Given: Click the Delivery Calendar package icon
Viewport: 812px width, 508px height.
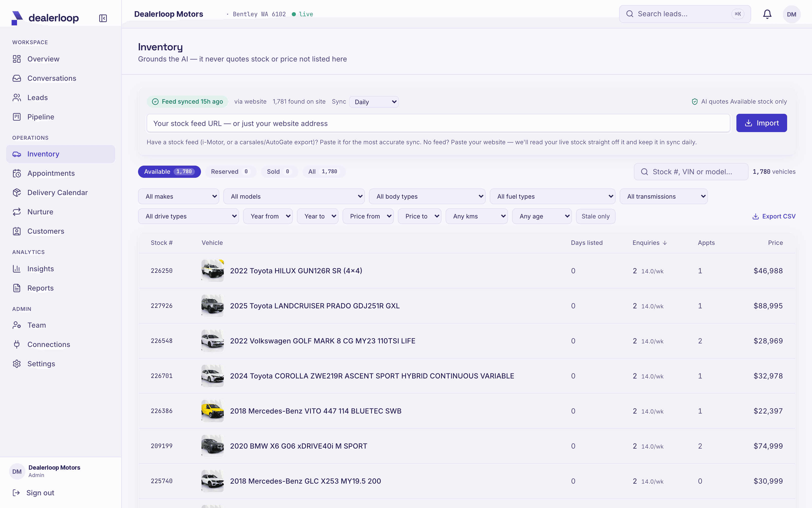Looking at the screenshot, I should [x=17, y=193].
